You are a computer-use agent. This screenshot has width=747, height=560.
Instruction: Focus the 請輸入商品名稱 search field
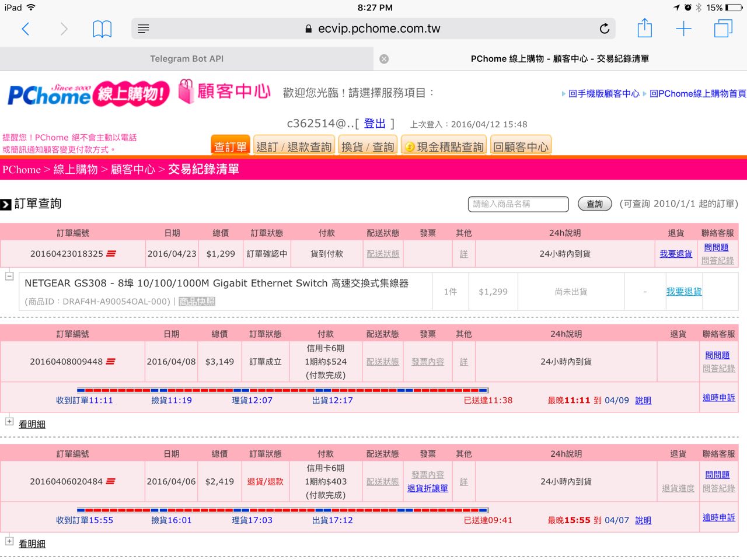[x=518, y=204]
